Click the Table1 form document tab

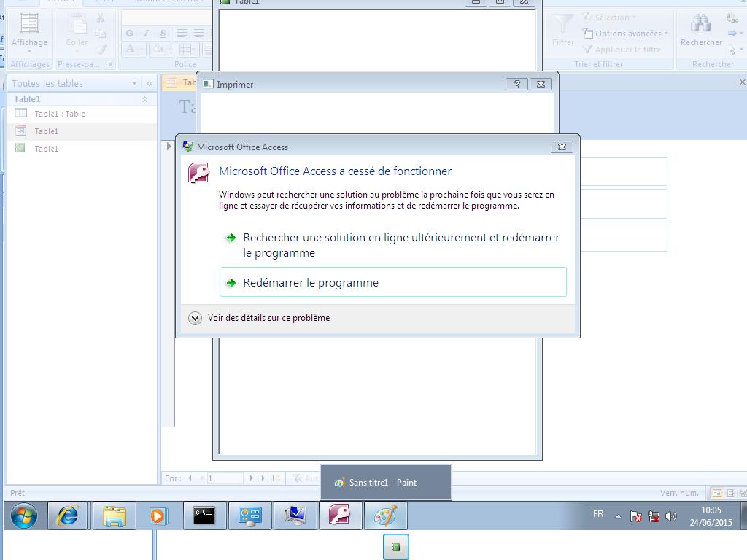[x=179, y=82]
